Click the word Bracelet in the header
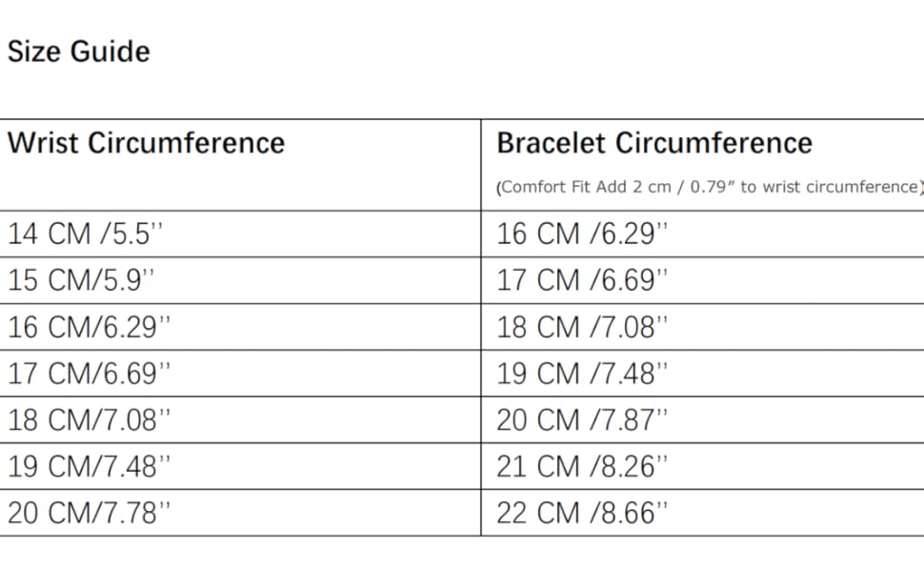 (x=551, y=143)
